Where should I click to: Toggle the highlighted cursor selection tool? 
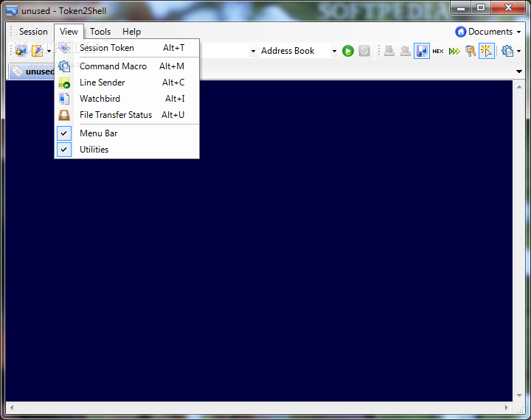pos(487,51)
